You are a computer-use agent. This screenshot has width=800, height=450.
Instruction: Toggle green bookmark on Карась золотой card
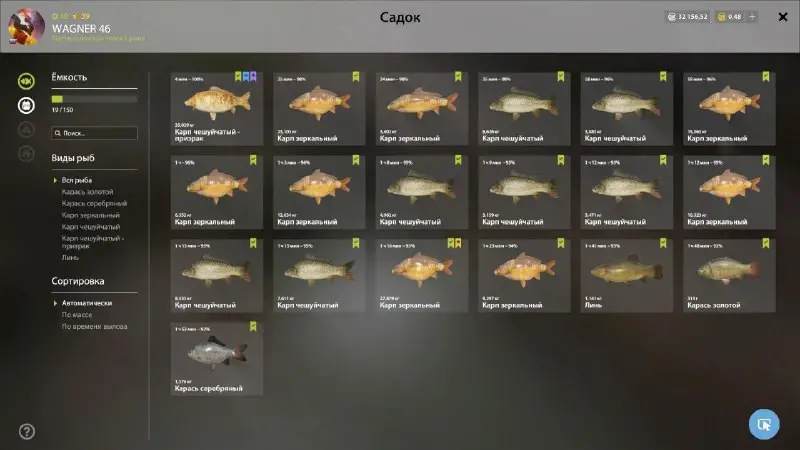(765, 243)
